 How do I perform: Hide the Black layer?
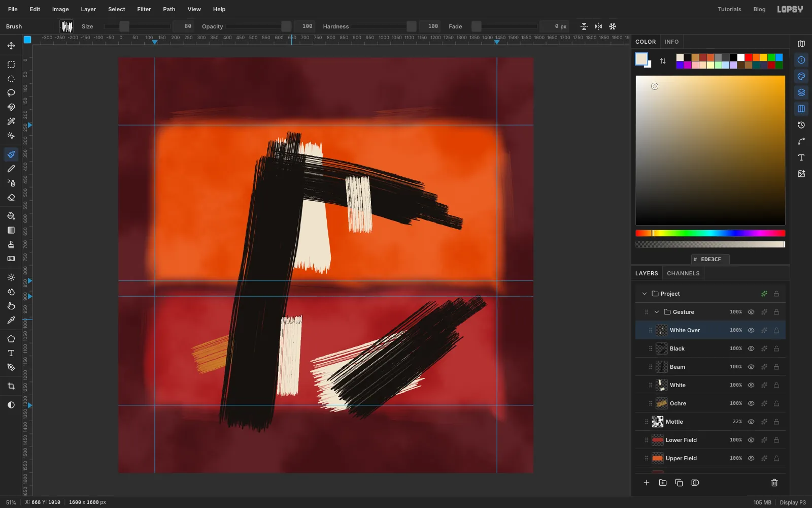click(x=751, y=348)
